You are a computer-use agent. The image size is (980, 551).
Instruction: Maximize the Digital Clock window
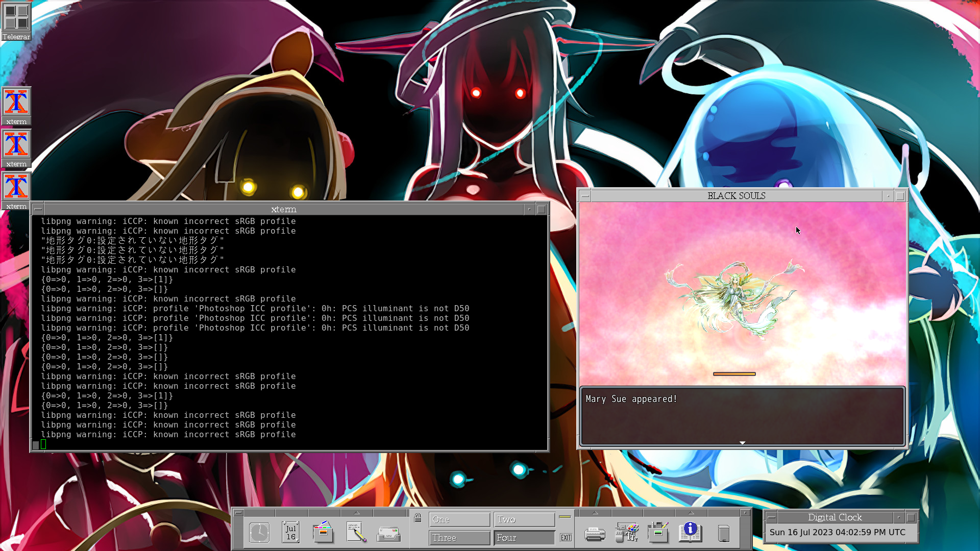(911, 517)
